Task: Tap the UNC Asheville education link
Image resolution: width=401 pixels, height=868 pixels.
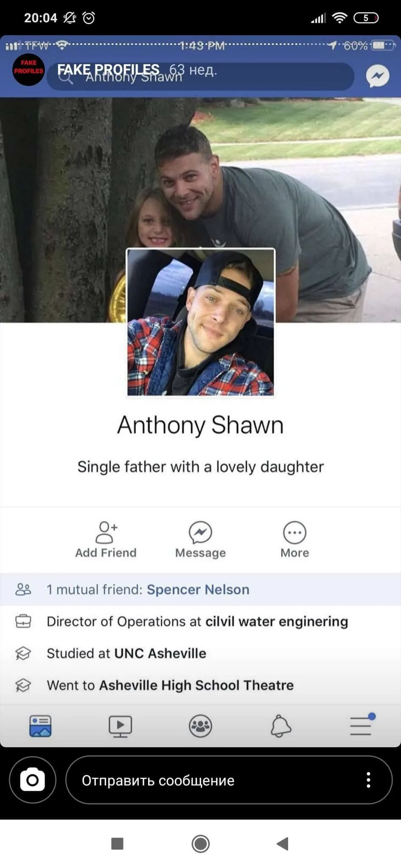Action: coord(160,653)
